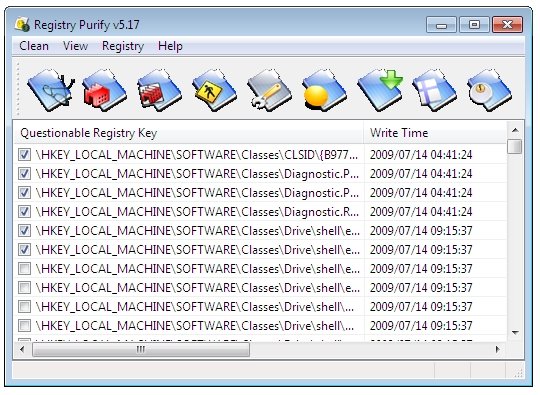This screenshot has height=395, width=540.
Task: Maximize the Registry Purify window
Action: [474, 25]
